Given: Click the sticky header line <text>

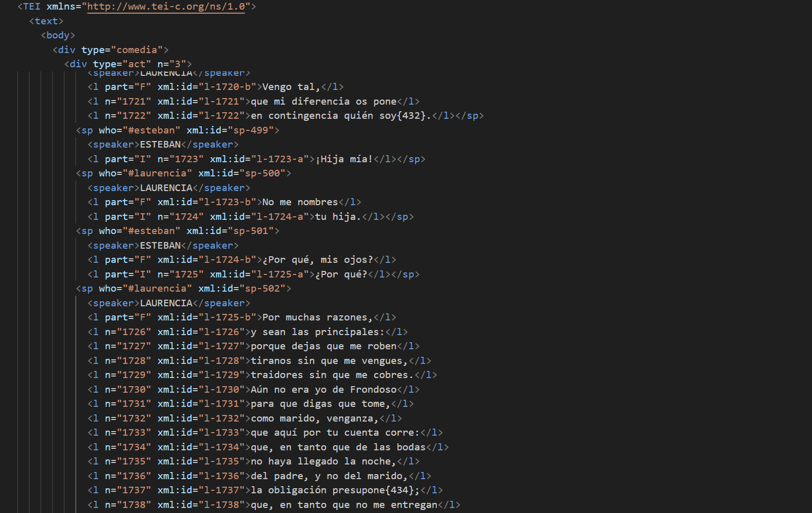Looking at the screenshot, I should pyautogui.click(x=46, y=21).
